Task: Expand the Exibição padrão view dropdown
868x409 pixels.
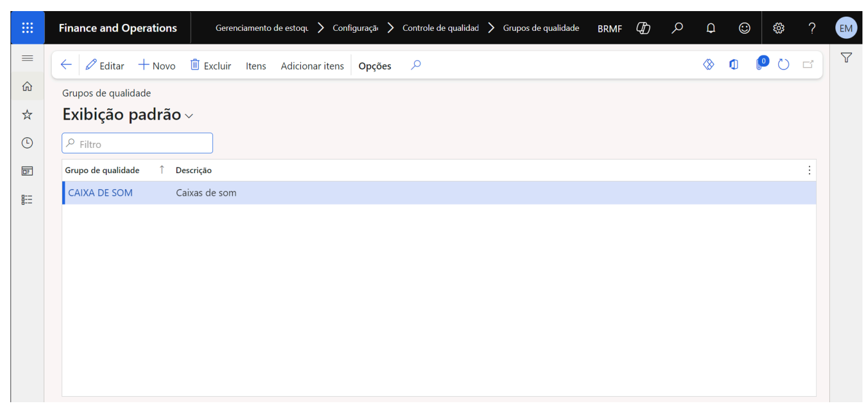Action: [x=189, y=116]
